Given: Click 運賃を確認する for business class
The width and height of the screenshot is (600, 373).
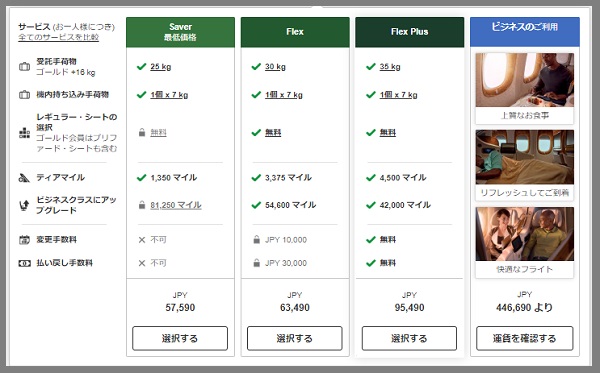Looking at the screenshot, I should coord(525,338).
